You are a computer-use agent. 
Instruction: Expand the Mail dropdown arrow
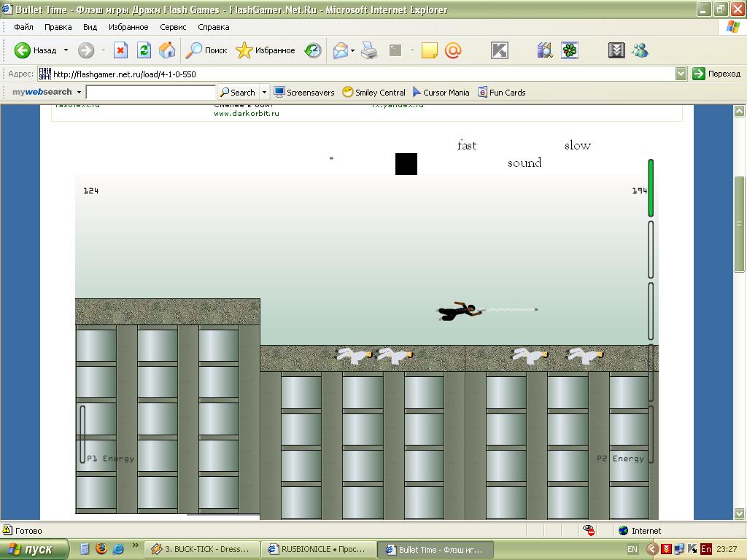point(352,50)
